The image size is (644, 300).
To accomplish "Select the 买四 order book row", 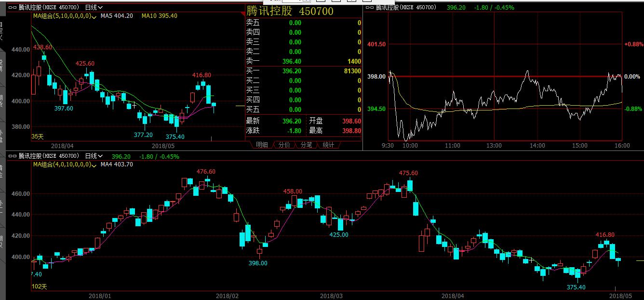I will tap(304, 100).
